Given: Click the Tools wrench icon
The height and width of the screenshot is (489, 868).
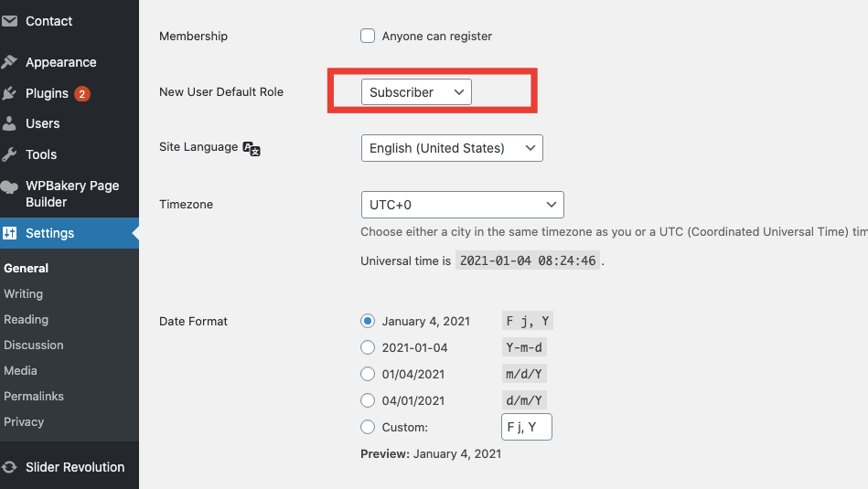Looking at the screenshot, I should click(9, 154).
